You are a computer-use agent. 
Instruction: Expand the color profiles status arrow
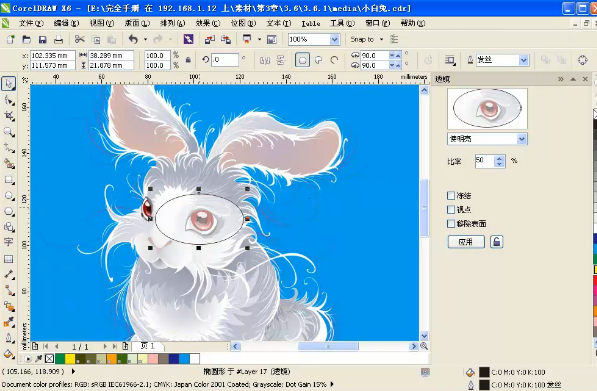point(332,384)
